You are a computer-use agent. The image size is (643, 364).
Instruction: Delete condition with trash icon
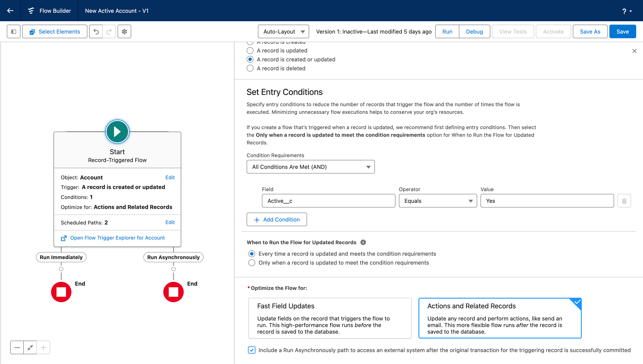click(x=624, y=201)
